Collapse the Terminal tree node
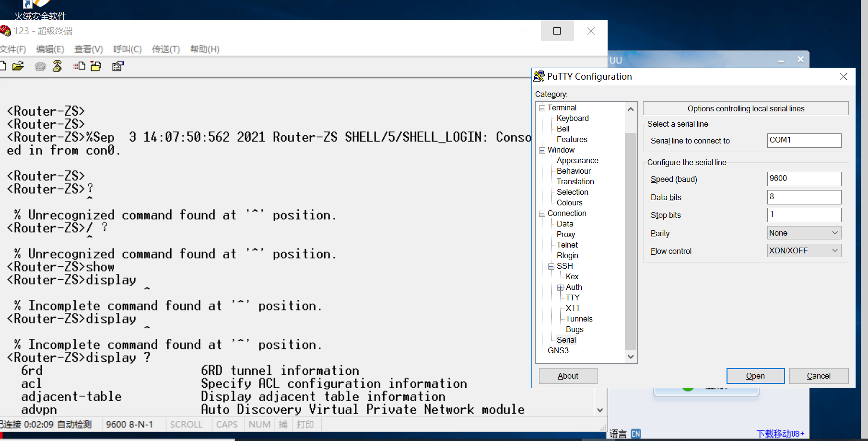 (x=542, y=108)
